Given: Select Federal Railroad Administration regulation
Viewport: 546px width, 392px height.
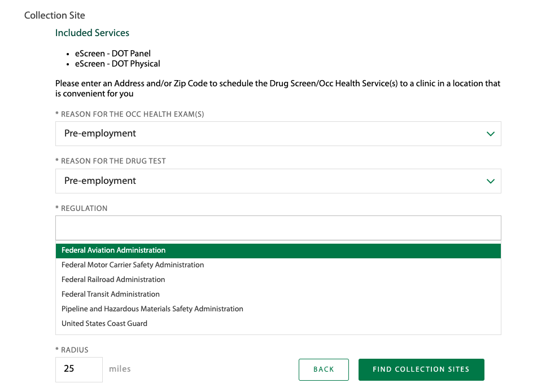Looking at the screenshot, I should (113, 279).
